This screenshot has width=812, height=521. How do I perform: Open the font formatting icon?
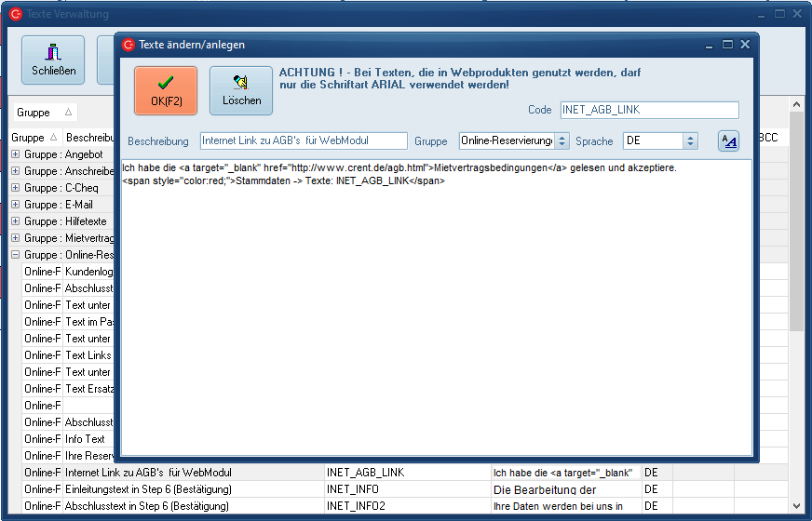pos(728,141)
